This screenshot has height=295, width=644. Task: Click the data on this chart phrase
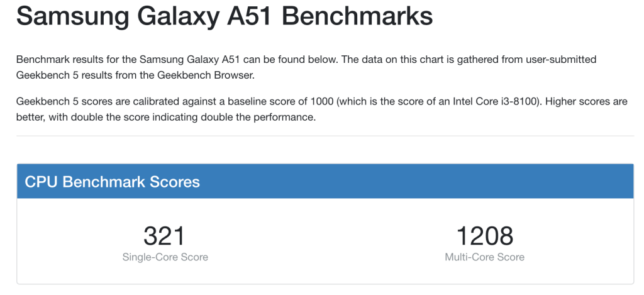coord(398,60)
